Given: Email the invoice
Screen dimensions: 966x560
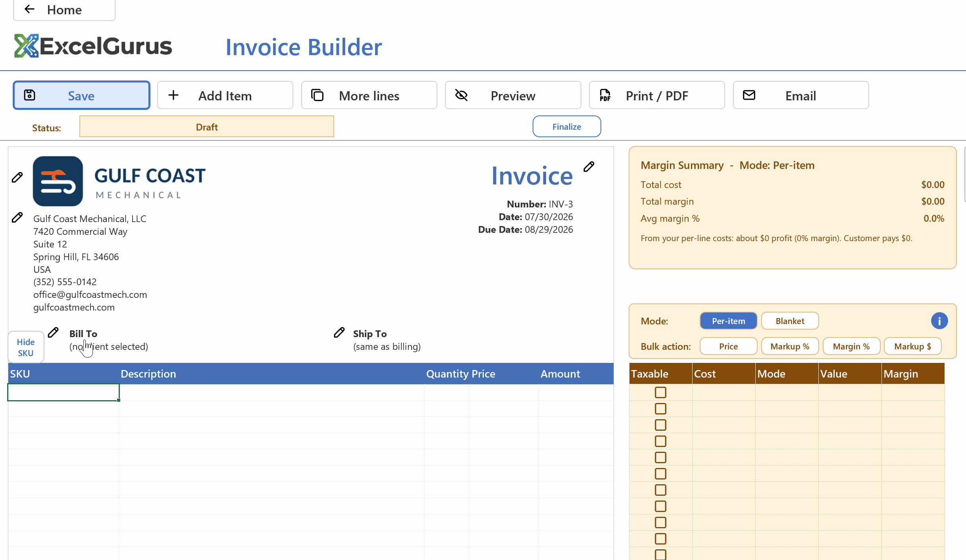Looking at the screenshot, I should pos(801,95).
